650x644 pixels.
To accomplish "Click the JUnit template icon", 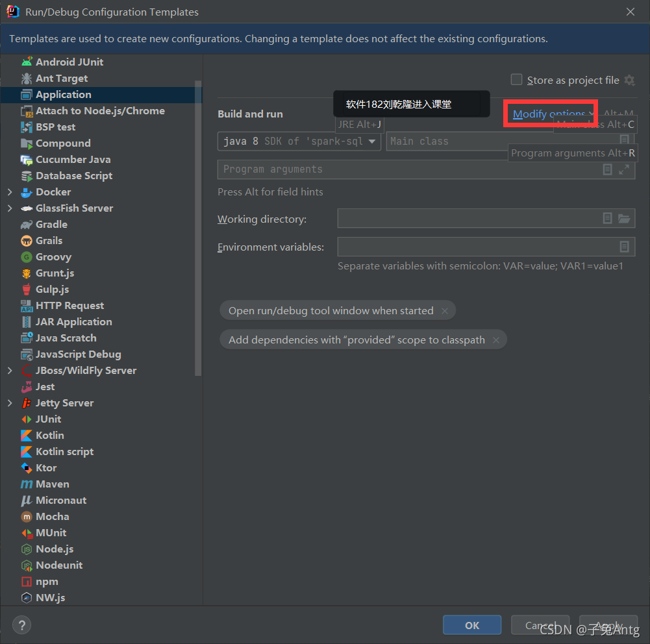I will click(27, 419).
